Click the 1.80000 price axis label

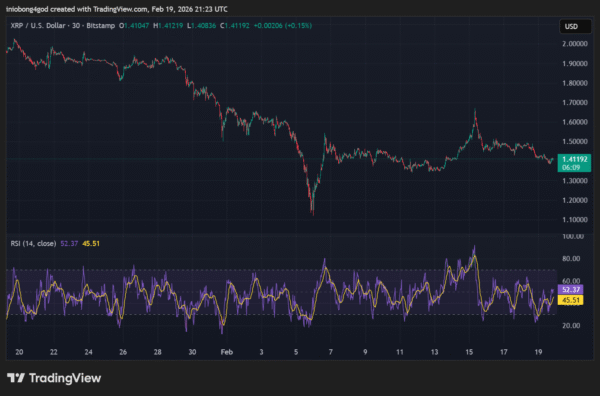575,83
